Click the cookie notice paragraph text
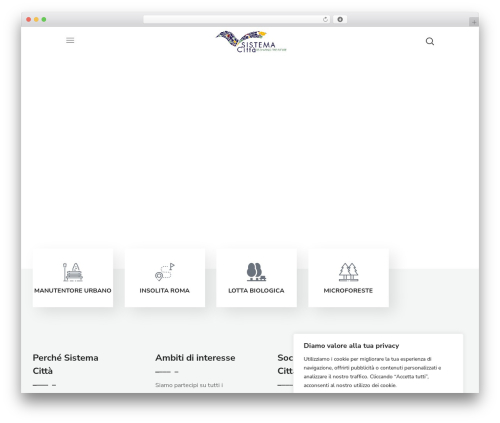 (372, 372)
